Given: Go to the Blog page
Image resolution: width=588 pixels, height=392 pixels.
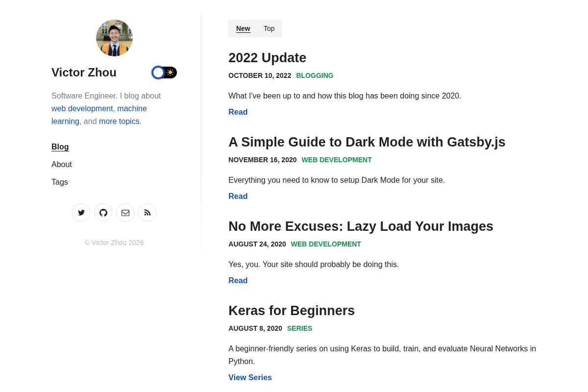Looking at the screenshot, I should click(x=60, y=147).
